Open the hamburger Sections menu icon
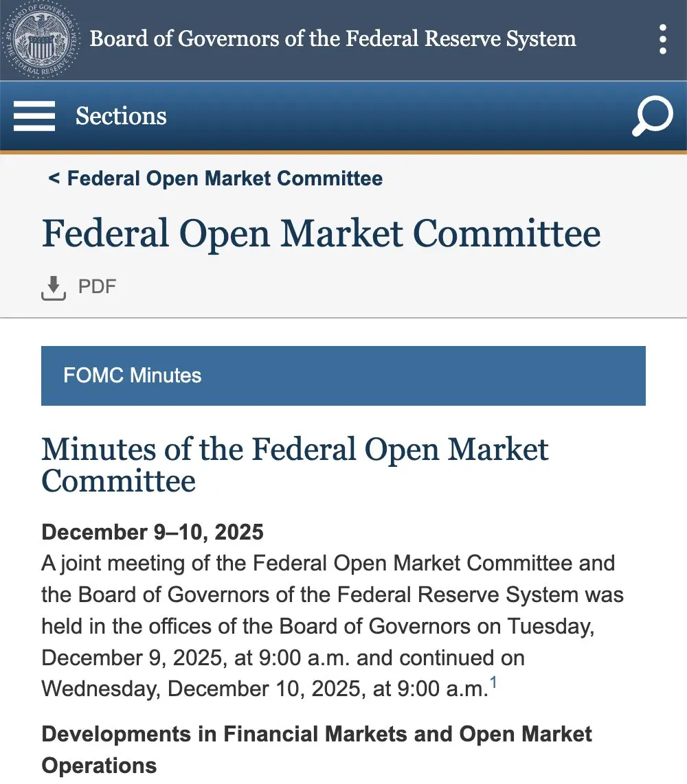Viewport: 687px width, 784px height. [34, 116]
